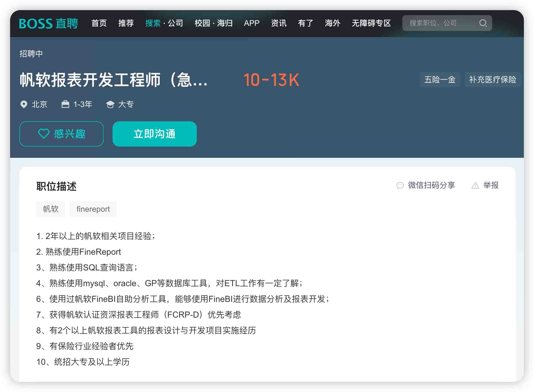Image resolution: width=534 pixels, height=392 pixels.
Task: Click the 1-3年 experience text
Action: (83, 104)
